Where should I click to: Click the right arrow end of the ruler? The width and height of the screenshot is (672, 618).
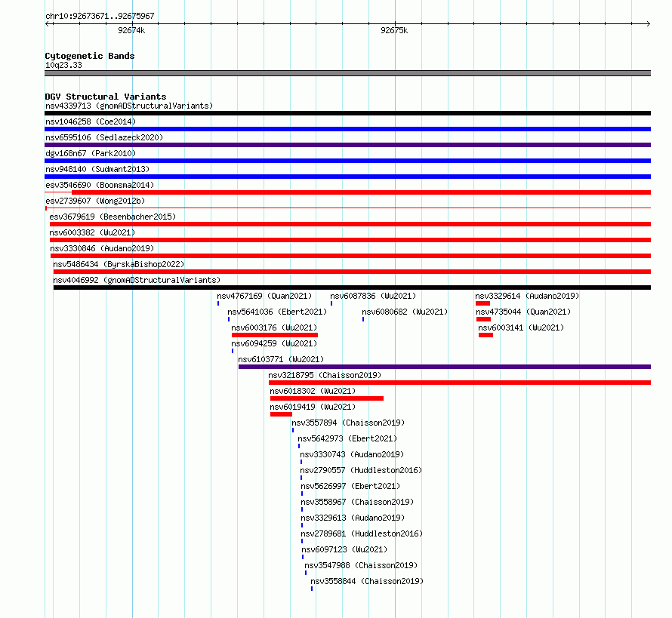tap(649, 24)
